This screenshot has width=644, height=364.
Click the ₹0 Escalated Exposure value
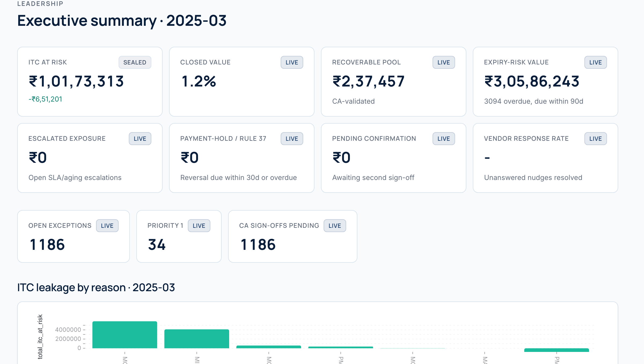pos(38,158)
